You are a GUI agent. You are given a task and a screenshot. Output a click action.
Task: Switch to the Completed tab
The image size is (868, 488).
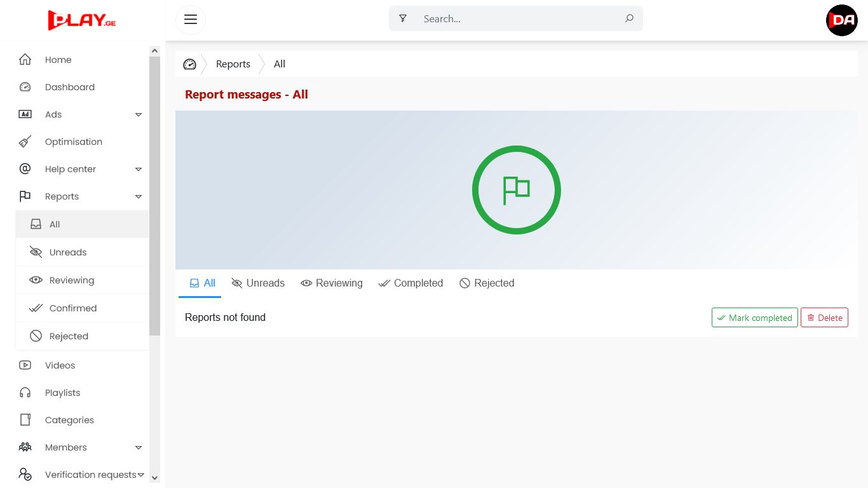pyautogui.click(x=410, y=283)
